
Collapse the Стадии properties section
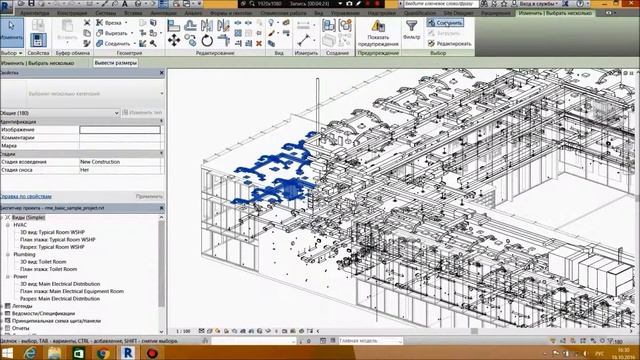pos(162,154)
